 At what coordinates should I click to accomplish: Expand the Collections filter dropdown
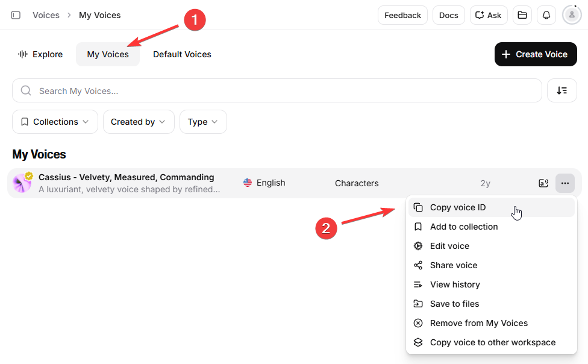point(55,122)
